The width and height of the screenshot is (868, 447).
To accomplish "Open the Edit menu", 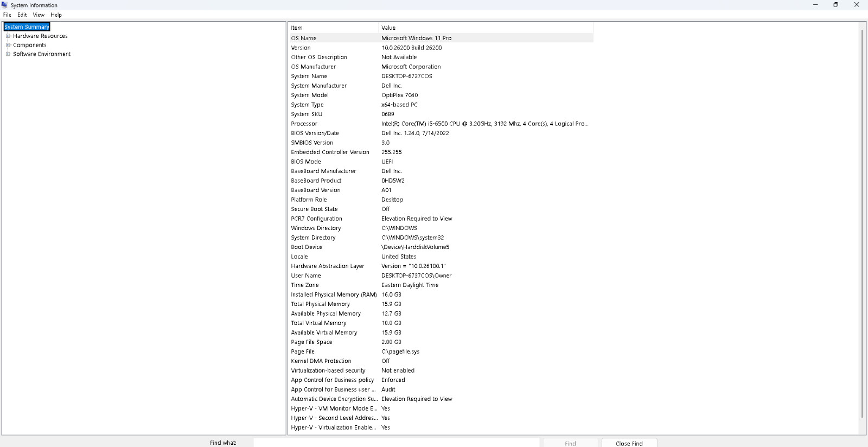I will point(22,15).
